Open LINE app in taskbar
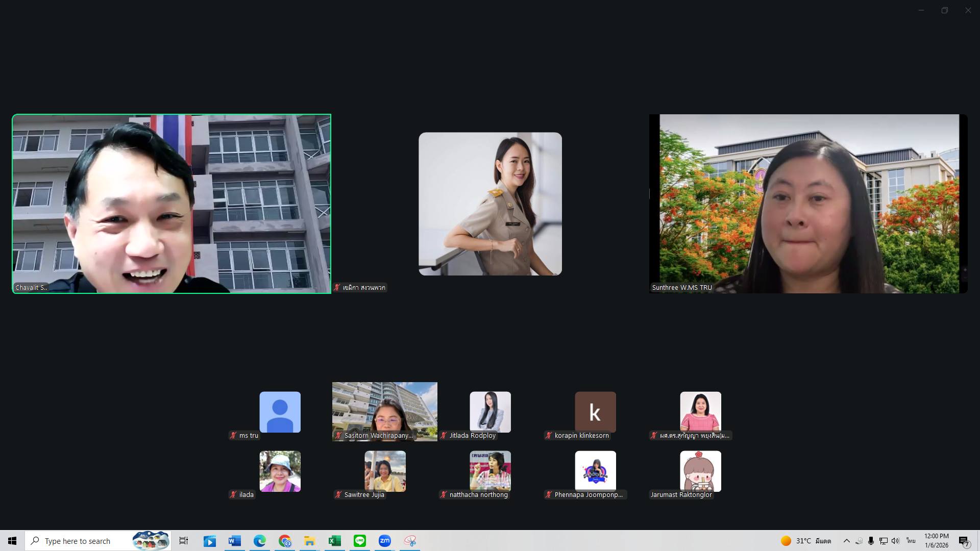The height and width of the screenshot is (551, 980). 360,541
